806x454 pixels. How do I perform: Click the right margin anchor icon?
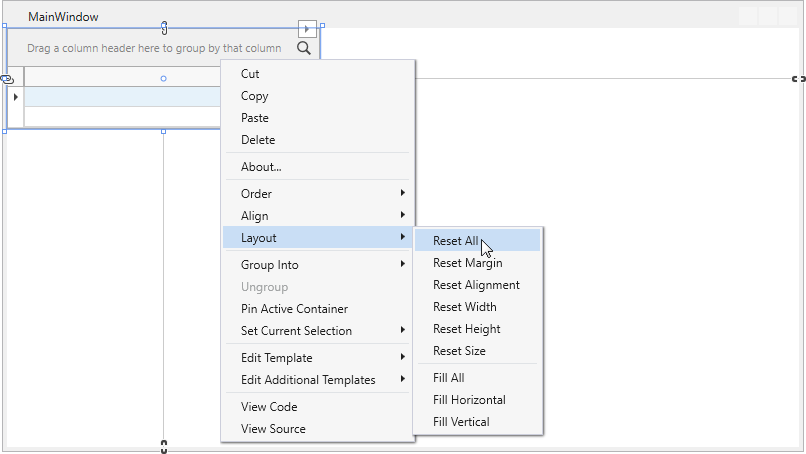799,79
